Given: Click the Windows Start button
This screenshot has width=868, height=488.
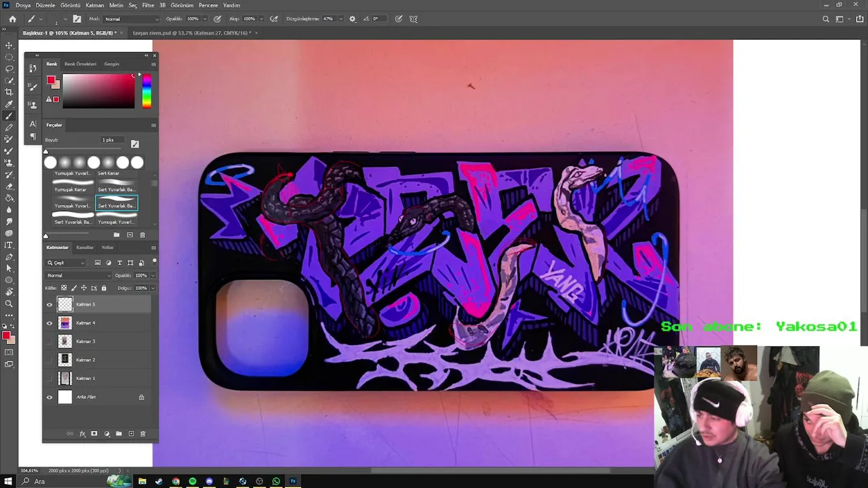Looking at the screenshot, I should 7,481.
